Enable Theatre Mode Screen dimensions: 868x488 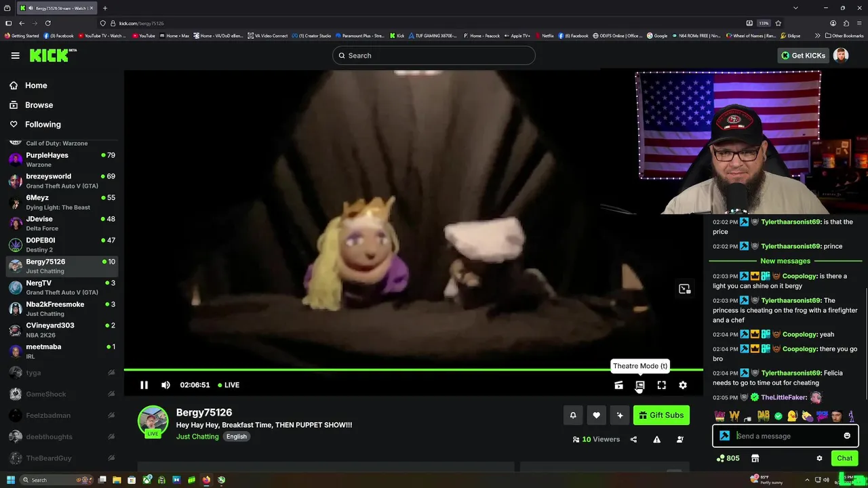[639, 385]
